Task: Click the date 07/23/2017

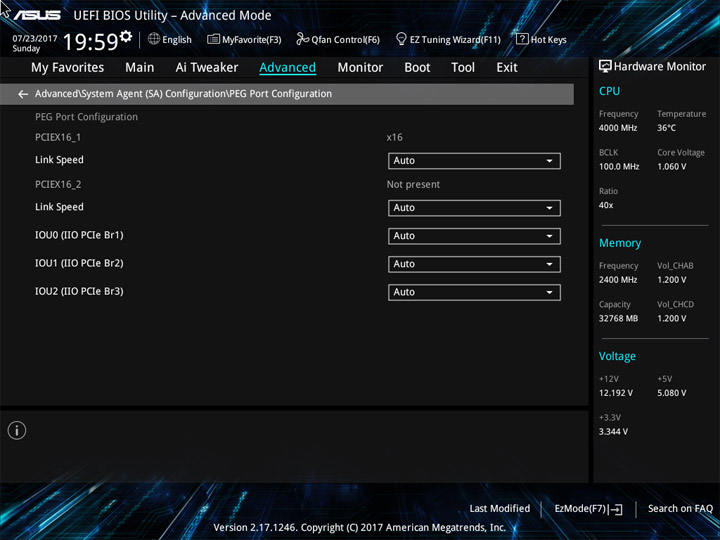Action: pyautogui.click(x=35, y=39)
